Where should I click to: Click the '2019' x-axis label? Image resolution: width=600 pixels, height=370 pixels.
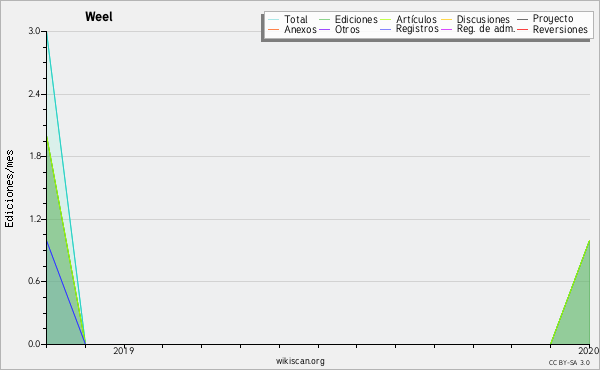[x=124, y=351]
